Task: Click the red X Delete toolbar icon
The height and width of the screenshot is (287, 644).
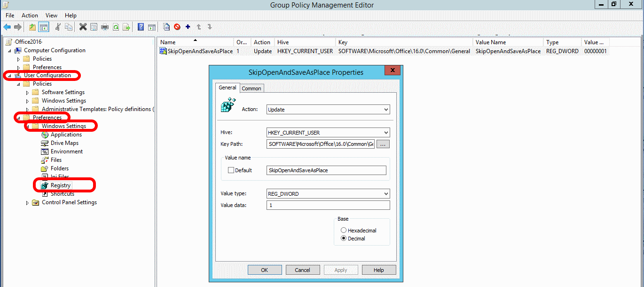Action: pyautogui.click(x=83, y=27)
